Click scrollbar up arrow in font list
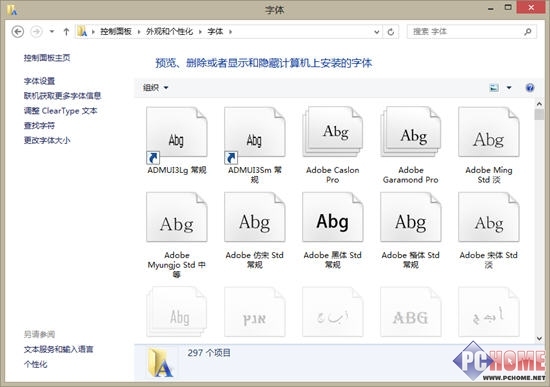The image size is (550, 387). (539, 104)
